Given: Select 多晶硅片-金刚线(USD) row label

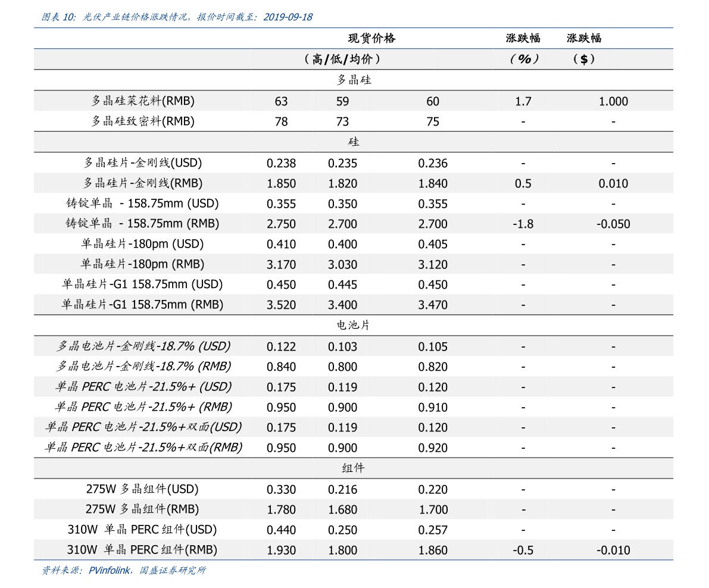Looking at the screenshot, I should (x=143, y=162).
